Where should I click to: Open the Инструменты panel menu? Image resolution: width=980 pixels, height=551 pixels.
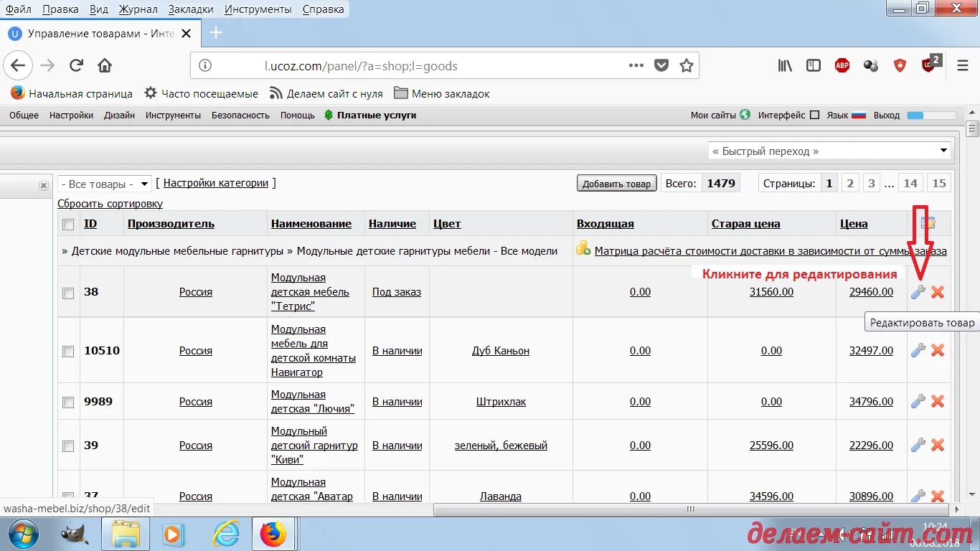173,115
